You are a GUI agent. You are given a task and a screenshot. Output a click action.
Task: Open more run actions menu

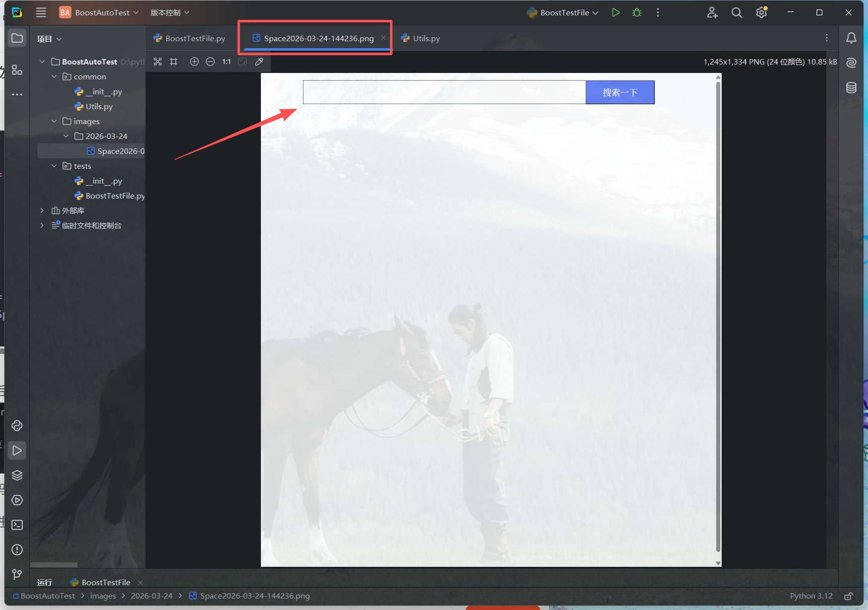658,12
